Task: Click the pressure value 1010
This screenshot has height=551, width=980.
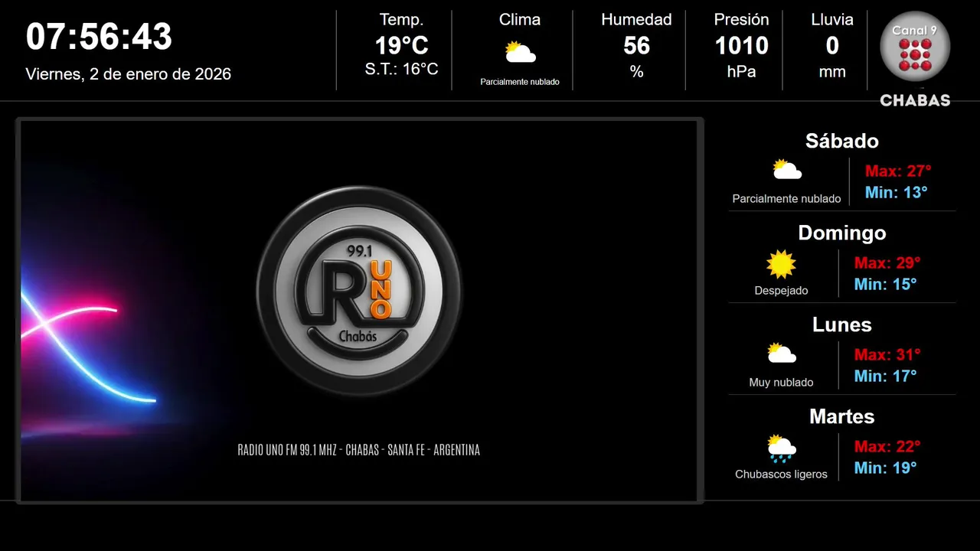Action: (x=741, y=46)
